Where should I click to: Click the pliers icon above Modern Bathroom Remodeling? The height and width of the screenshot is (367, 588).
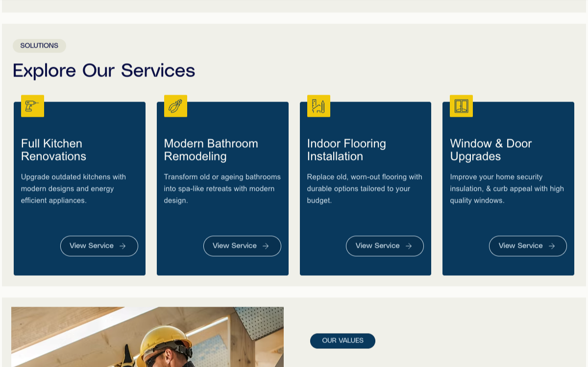tap(175, 106)
